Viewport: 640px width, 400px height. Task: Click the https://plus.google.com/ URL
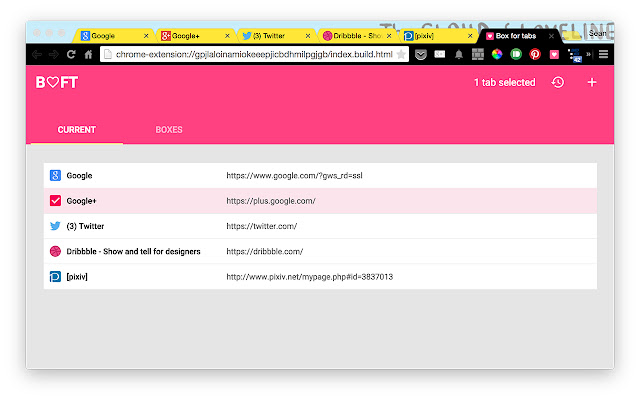click(x=271, y=201)
